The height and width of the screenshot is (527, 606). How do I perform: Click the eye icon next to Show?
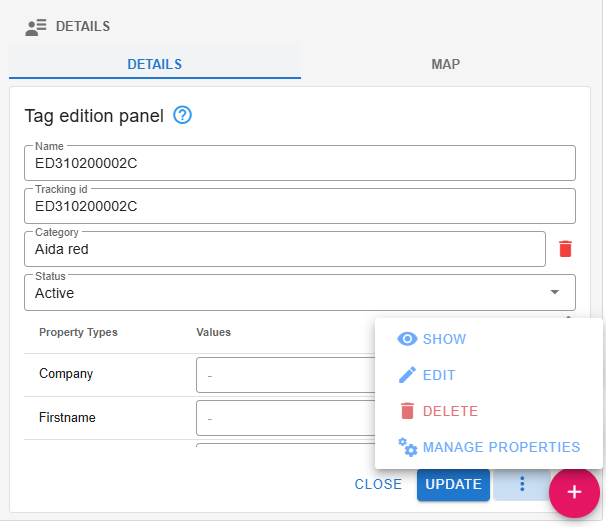tap(407, 339)
